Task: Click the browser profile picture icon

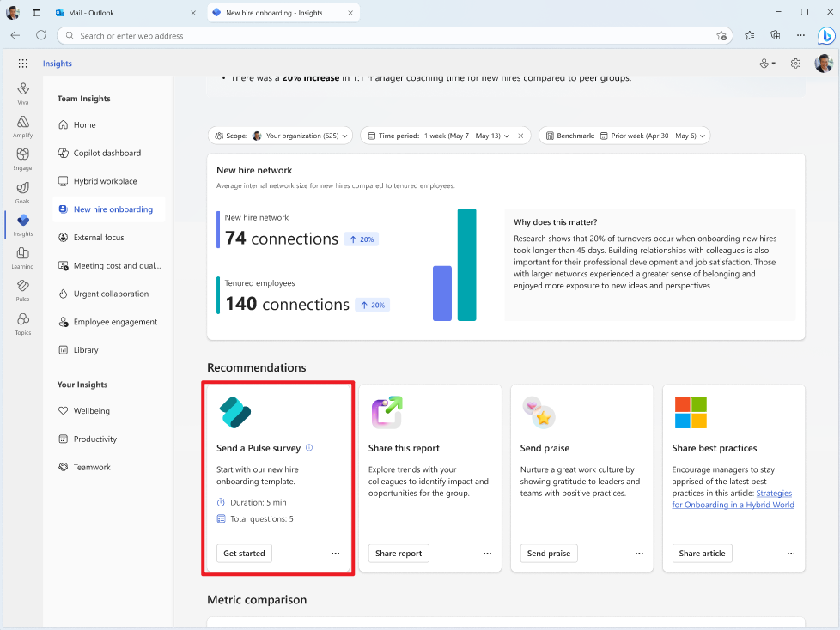Action: (12, 12)
